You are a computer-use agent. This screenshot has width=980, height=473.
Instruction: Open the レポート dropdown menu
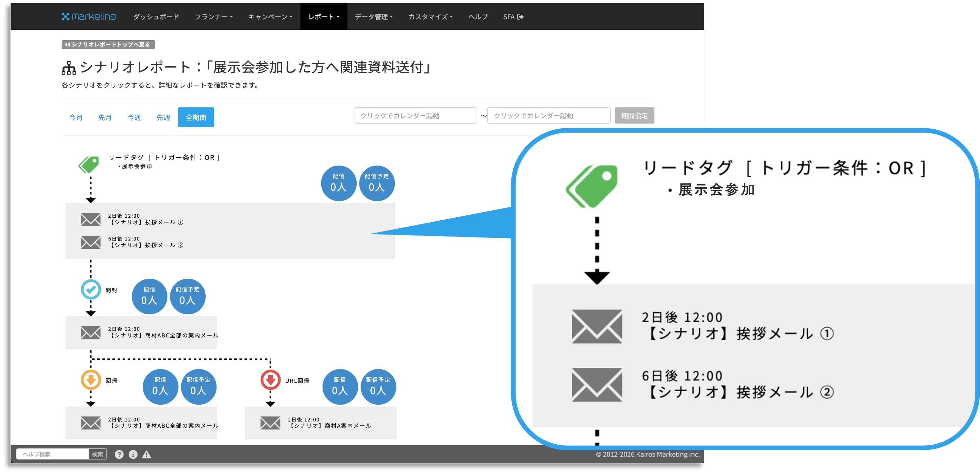pyautogui.click(x=324, y=17)
